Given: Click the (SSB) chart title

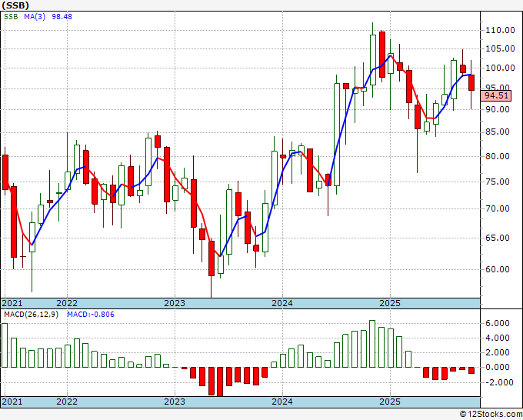Looking at the screenshot, I should (x=15, y=5).
